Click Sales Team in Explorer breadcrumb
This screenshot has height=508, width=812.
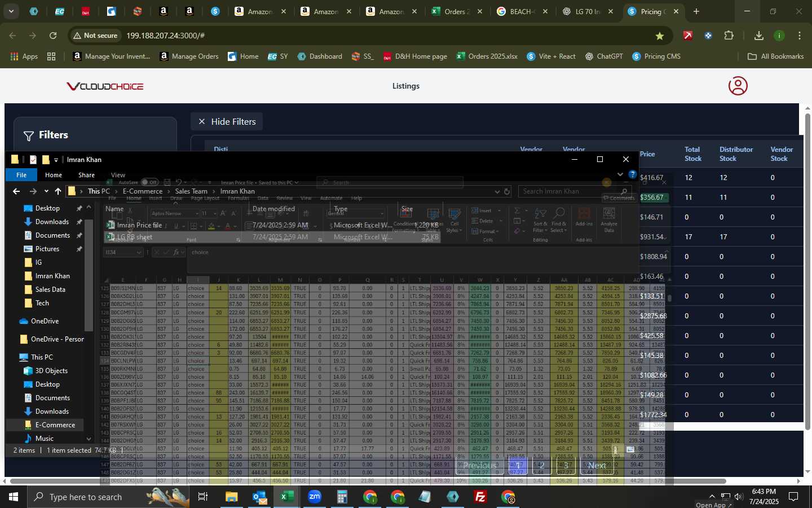191,191
